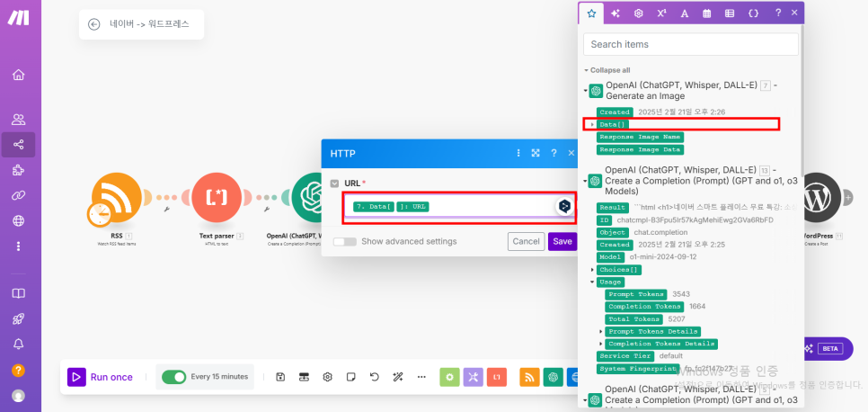Screen dimensions: 868x412
Task: Open the Team (people) icon in the sidebar
Action: [18, 120]
